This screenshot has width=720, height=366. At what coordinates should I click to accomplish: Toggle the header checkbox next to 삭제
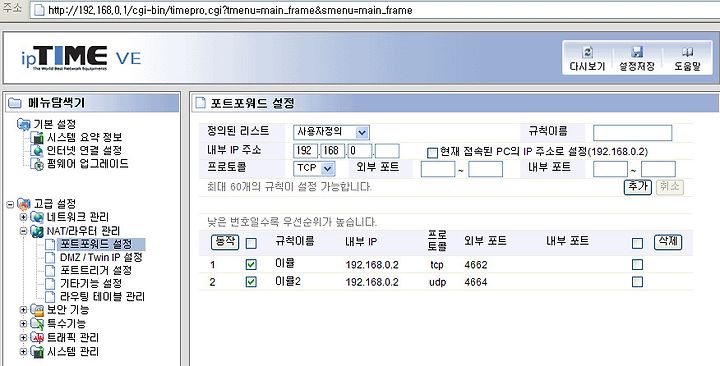pos(637,243)
